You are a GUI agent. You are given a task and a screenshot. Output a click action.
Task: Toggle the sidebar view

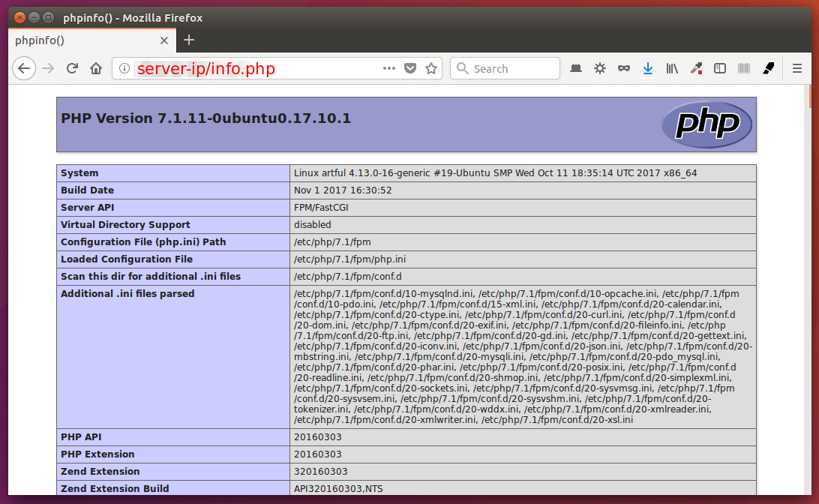point(720,69)
